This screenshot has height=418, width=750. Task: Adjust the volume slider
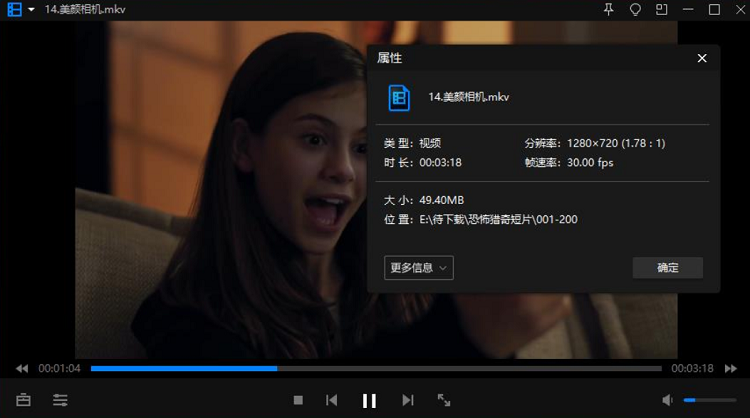[x=708, y=400]
